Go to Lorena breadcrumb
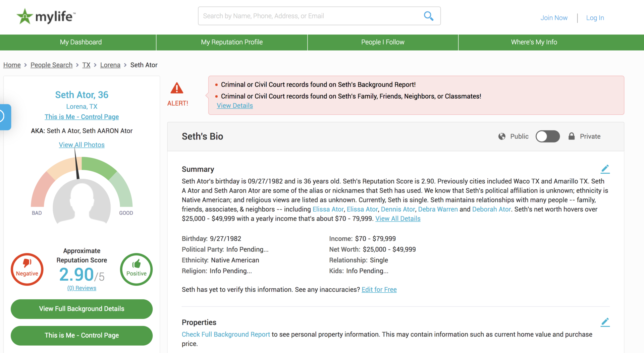 click(x=110, y=65)
